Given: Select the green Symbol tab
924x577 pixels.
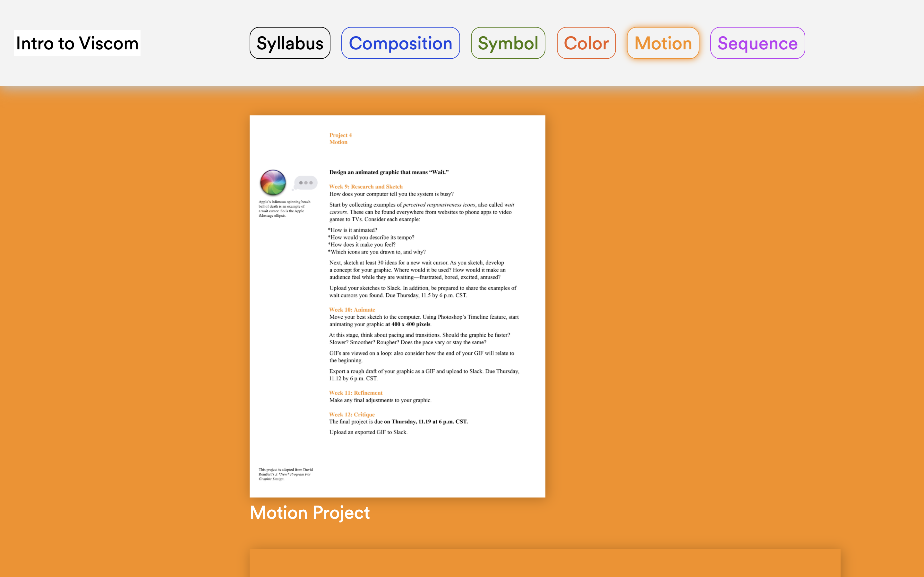Looking at the screenshot, I should click(x=508, y=43).
